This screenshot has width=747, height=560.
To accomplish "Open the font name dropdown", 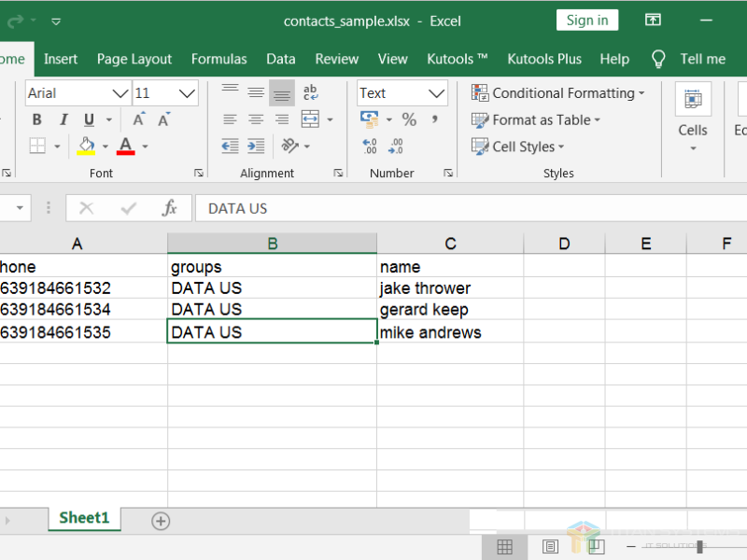I will (120, 93).
